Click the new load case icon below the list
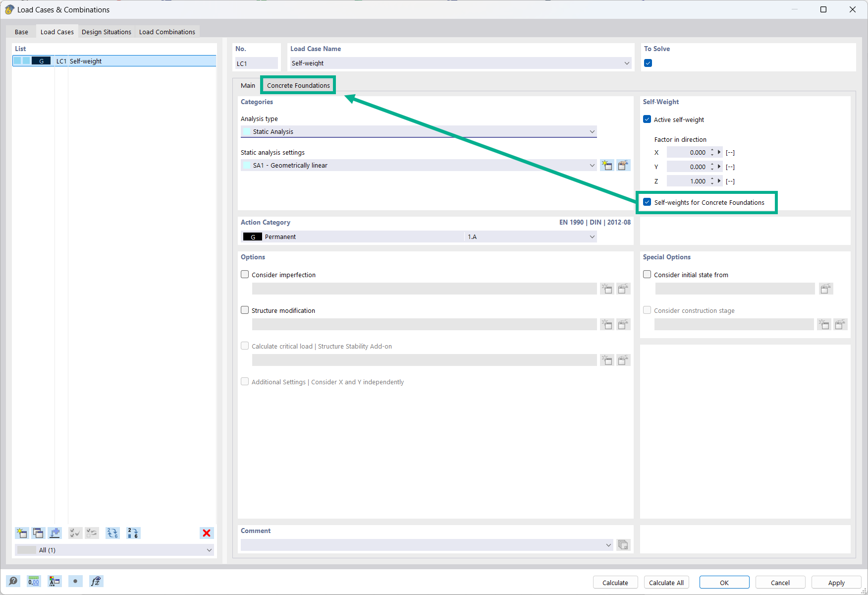 [22, 533]
